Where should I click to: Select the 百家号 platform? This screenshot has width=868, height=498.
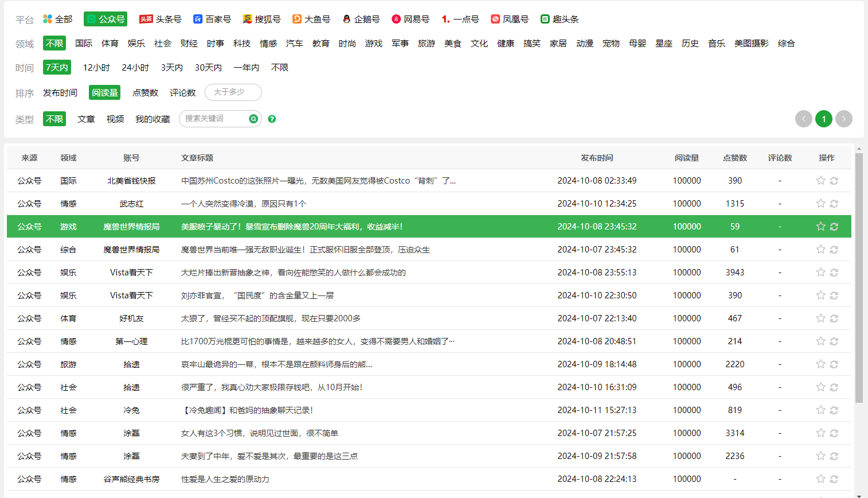point(212,19)
